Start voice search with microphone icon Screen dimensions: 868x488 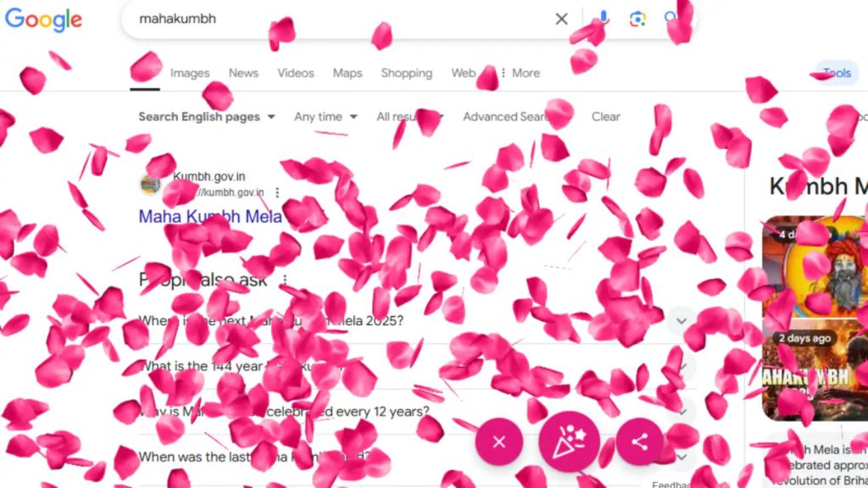[604, 19]
